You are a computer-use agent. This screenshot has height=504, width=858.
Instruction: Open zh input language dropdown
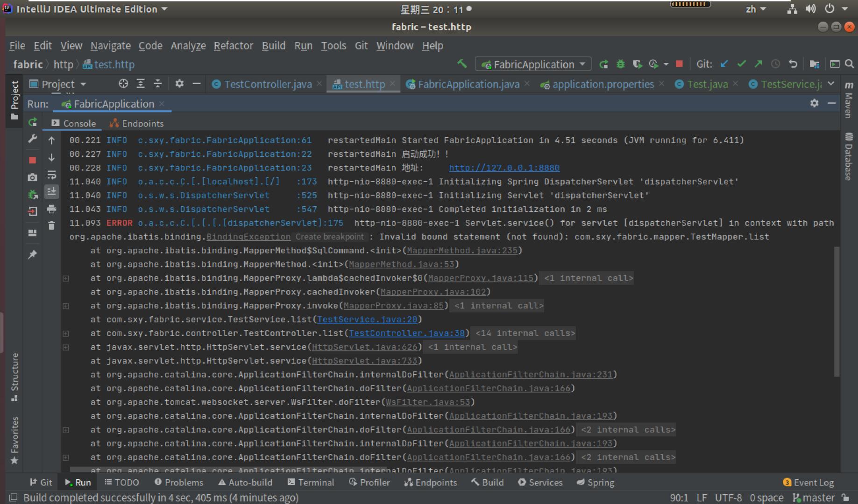click(x=756, y=9)
